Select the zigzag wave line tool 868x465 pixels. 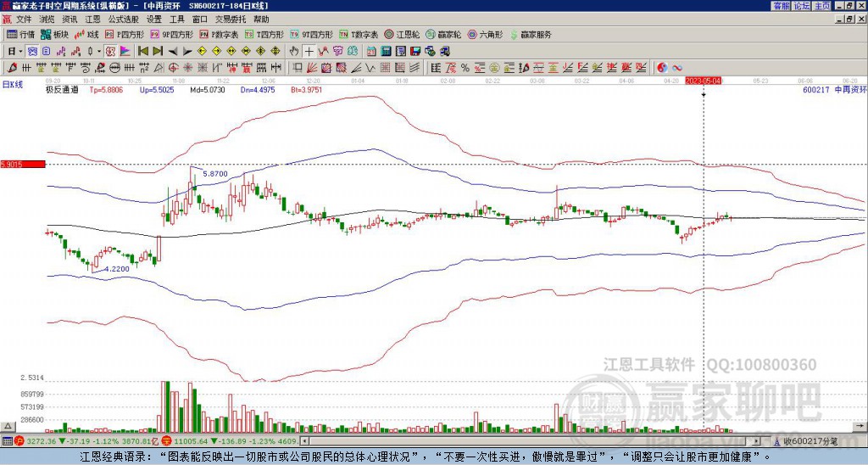click(370, 68)
